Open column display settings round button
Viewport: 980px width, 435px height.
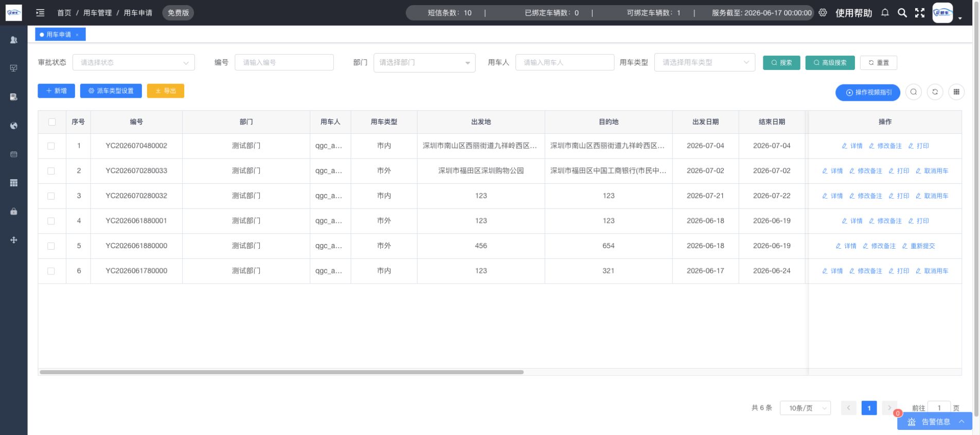956,92
